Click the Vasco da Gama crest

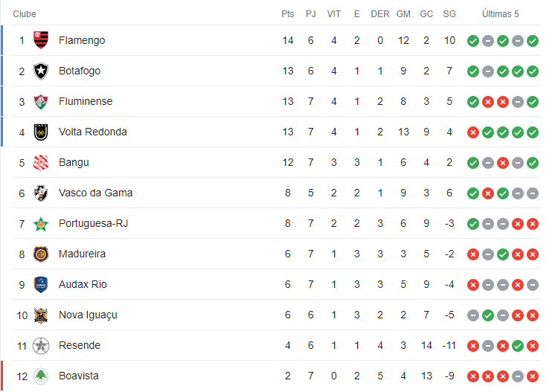click(41, 193)
